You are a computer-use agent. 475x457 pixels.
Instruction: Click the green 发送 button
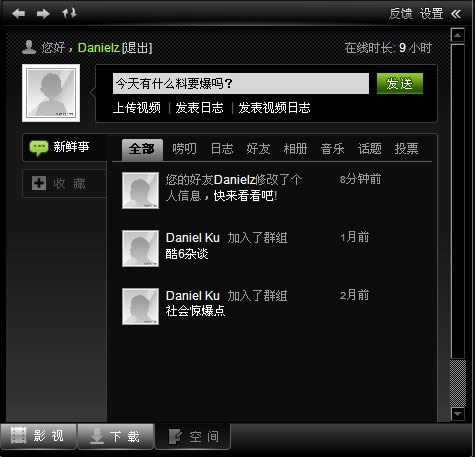coord(400,83)
